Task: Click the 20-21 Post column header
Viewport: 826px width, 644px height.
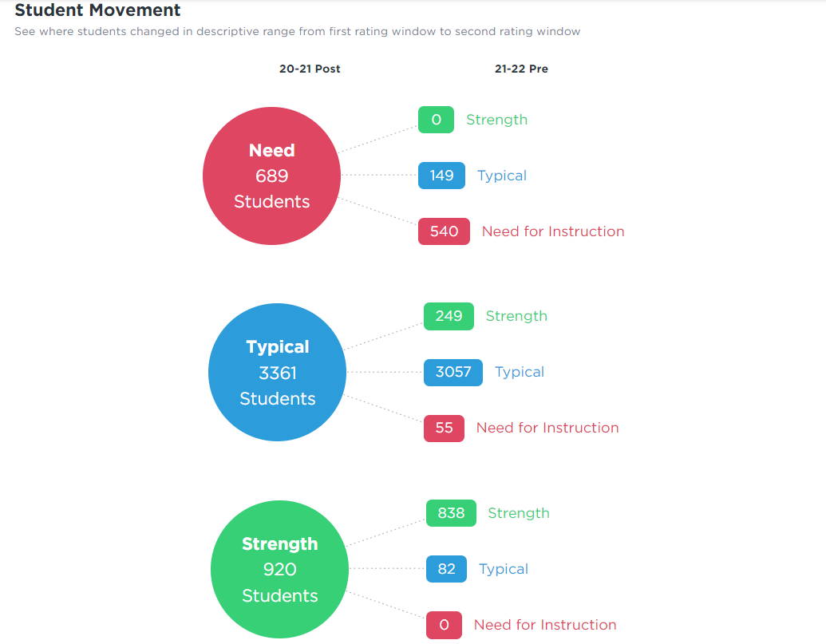Action: 310,69
